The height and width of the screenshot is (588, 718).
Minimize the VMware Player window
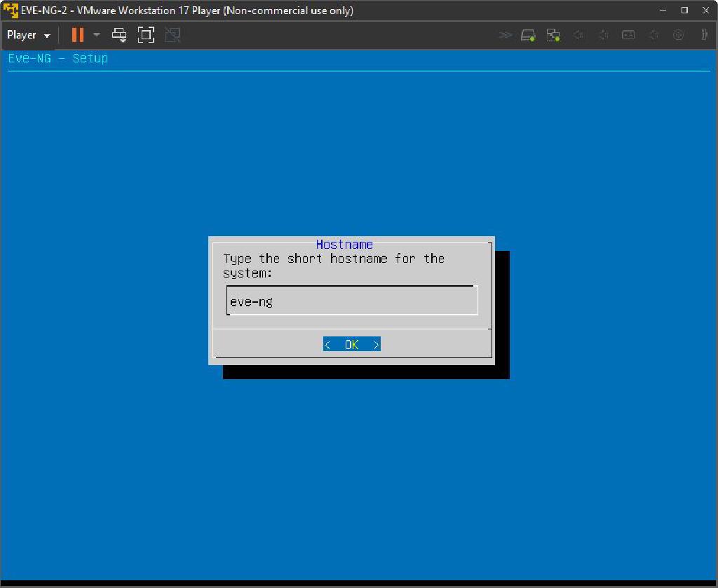click(x=663, y=11)
